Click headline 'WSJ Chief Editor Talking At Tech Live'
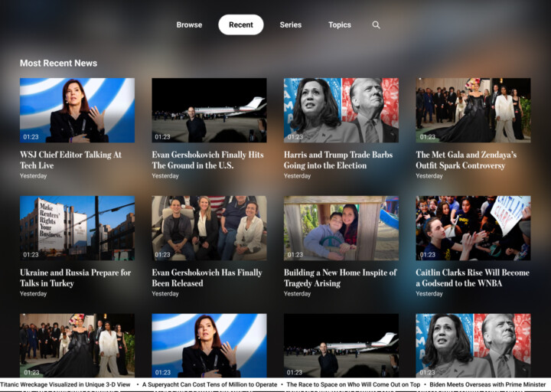The width and height of the screenshot is (551, 392). point(70,160)
